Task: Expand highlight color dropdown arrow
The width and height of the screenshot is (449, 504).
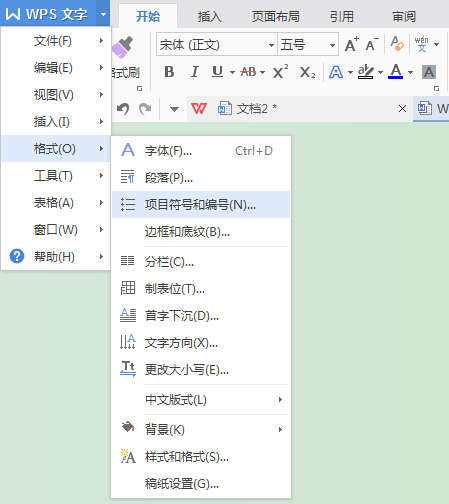Action: click(380, 72)
